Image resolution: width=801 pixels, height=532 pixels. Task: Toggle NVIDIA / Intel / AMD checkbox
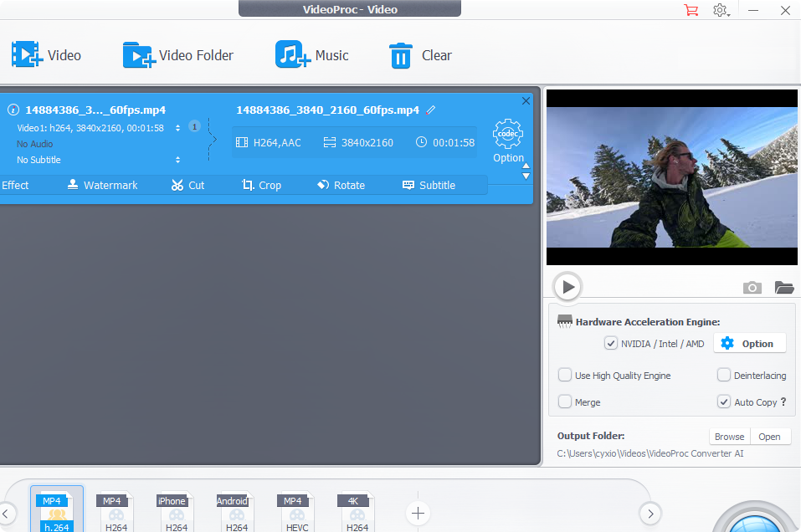click(x=610, y=343)
